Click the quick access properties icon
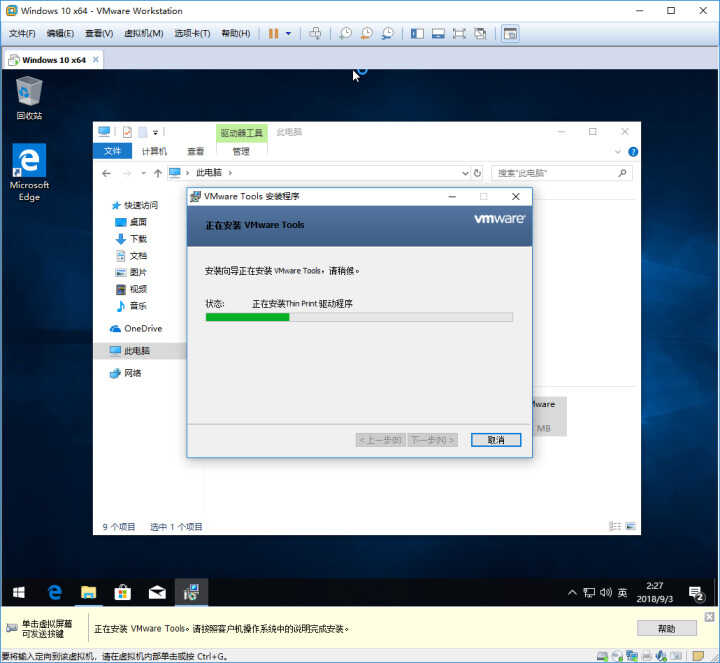 [127, 132]
